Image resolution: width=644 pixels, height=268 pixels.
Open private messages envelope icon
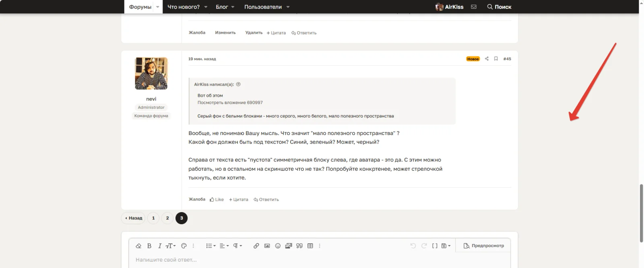pos(474,7)
